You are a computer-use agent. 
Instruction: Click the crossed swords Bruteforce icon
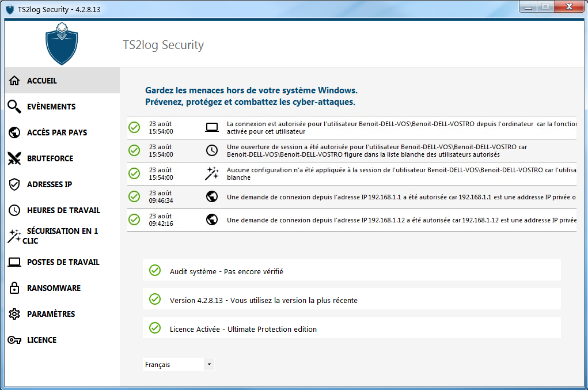(x=14, y=158)
